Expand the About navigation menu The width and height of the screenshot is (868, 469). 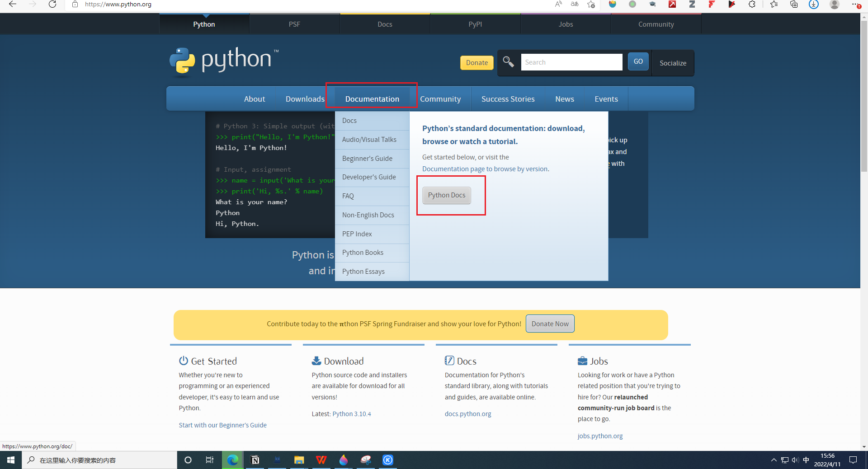(x=254, y=98)
